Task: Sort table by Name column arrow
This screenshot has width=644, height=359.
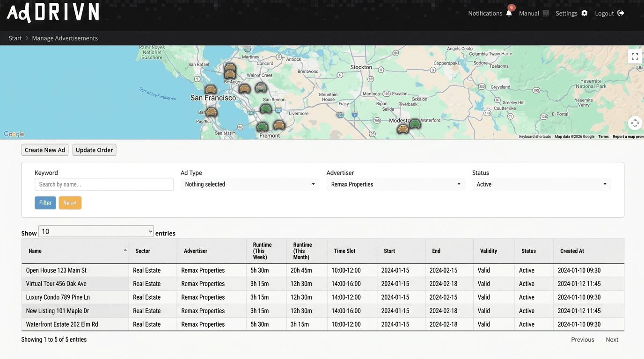Action: (125, 250)
